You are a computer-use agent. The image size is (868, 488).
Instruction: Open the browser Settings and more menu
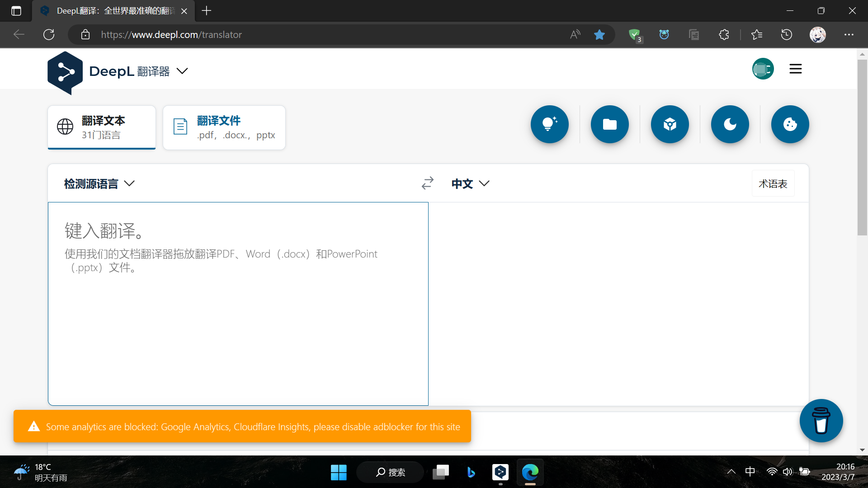(849, 34)
